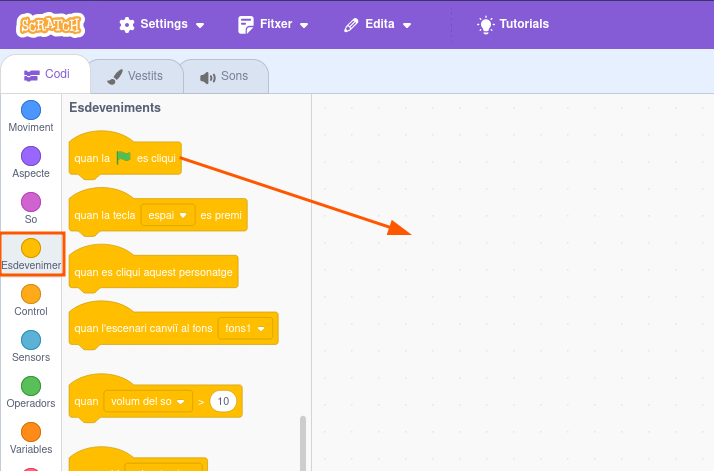
Task: Switch to the Sons tab
Action: (x=225, y=76)
